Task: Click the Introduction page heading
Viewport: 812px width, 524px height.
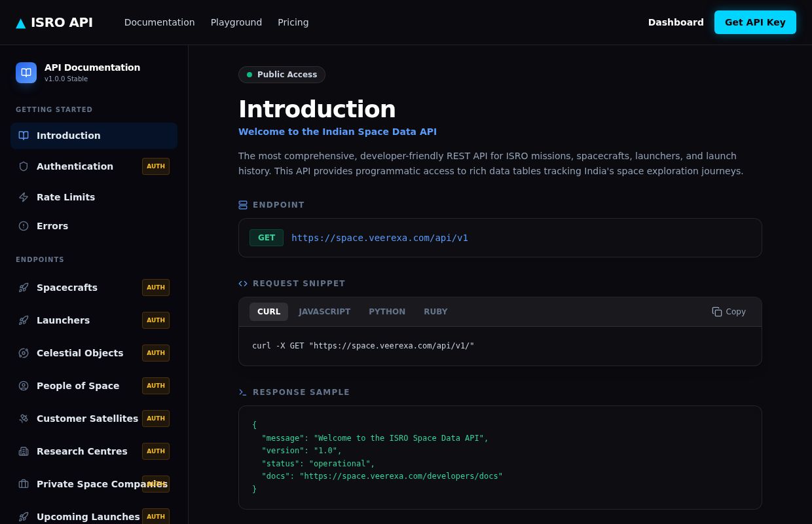Action: pos(317,109)
